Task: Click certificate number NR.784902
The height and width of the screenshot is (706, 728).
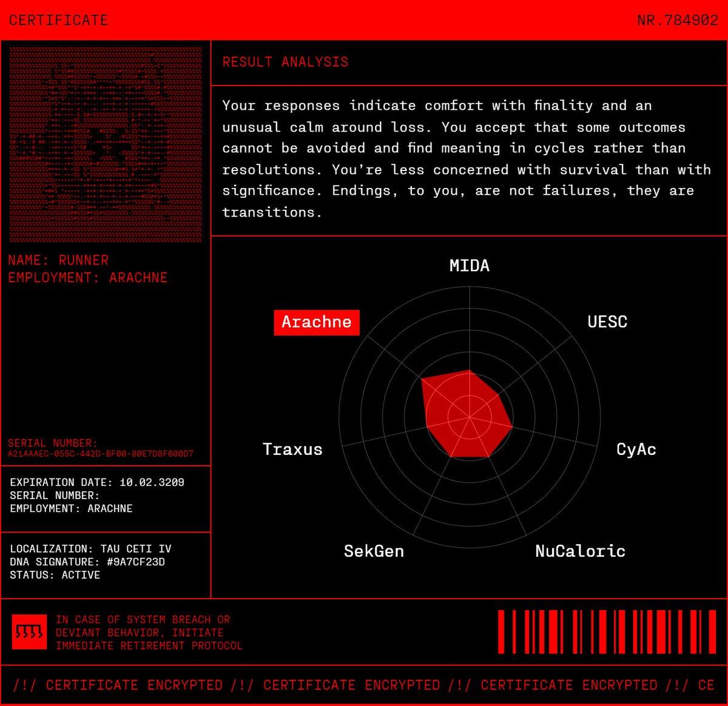Action: 678,20
